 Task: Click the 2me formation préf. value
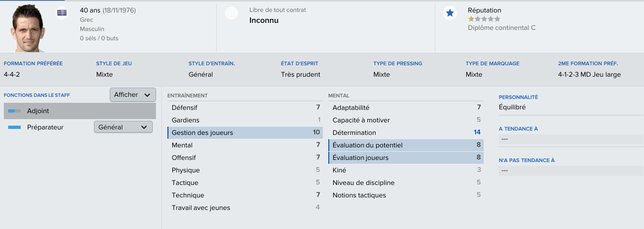point(589,75)
